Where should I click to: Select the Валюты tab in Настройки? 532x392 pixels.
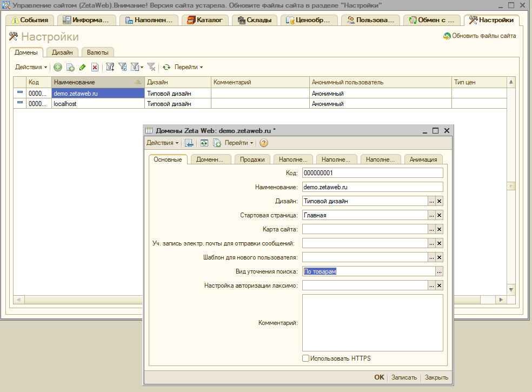98,52
